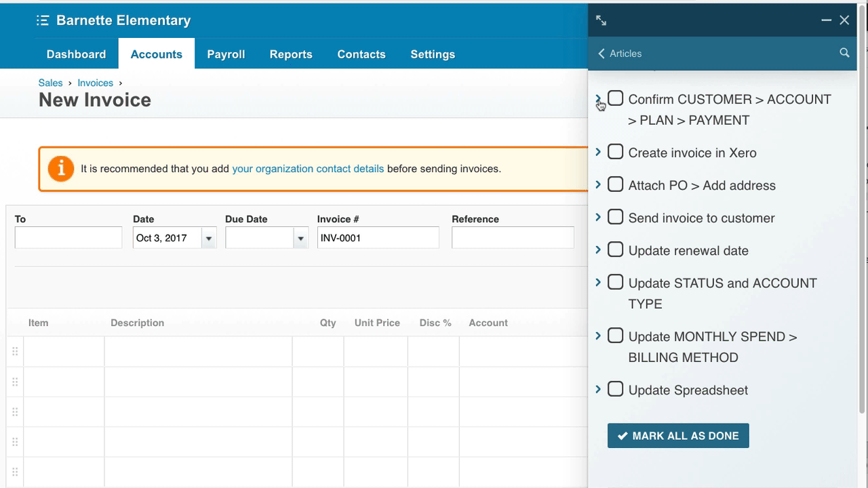868x488 pixels.
Task: Click the first row Description cell
Action: coord(198,352)
